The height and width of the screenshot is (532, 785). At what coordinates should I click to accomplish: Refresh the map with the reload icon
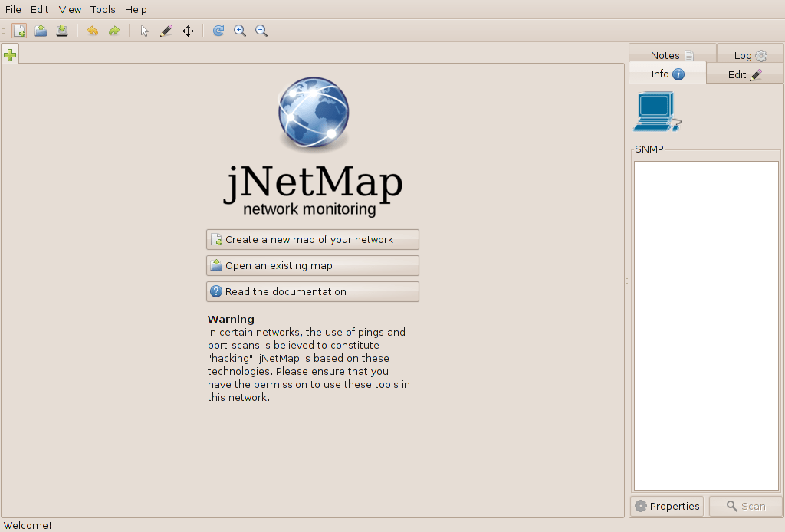pos(218,31)
